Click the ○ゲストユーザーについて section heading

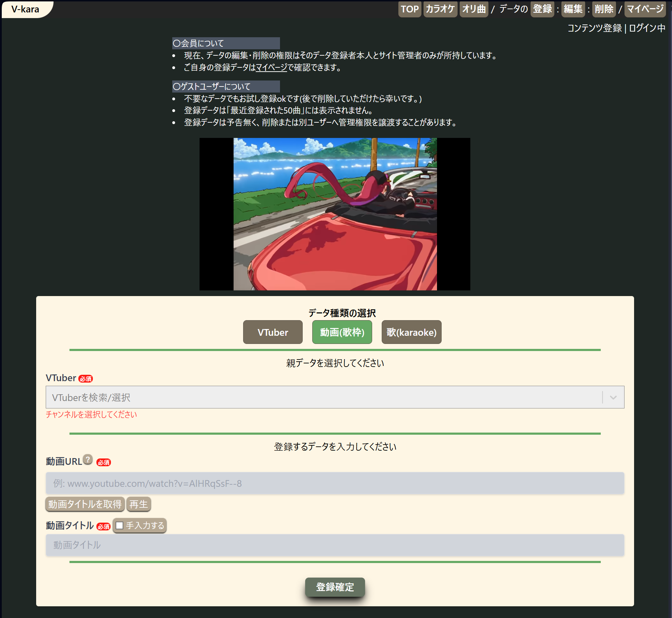[x=226, y=87]
